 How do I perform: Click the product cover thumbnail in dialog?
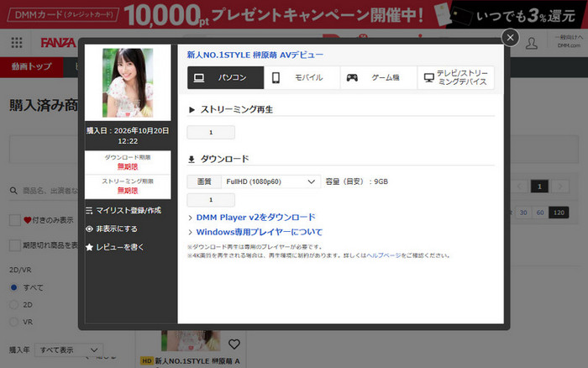pyautogui.click(x=128, y=82)
